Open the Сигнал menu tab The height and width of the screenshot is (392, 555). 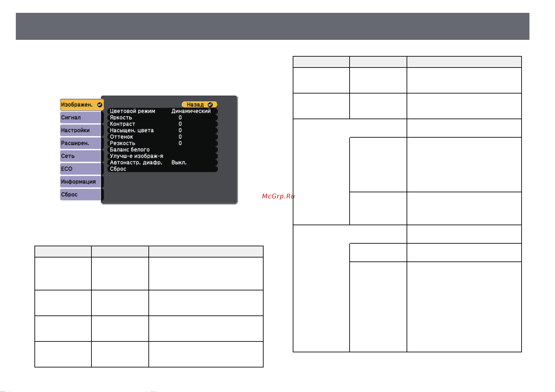pyautogui.click(x=80, y=118)
